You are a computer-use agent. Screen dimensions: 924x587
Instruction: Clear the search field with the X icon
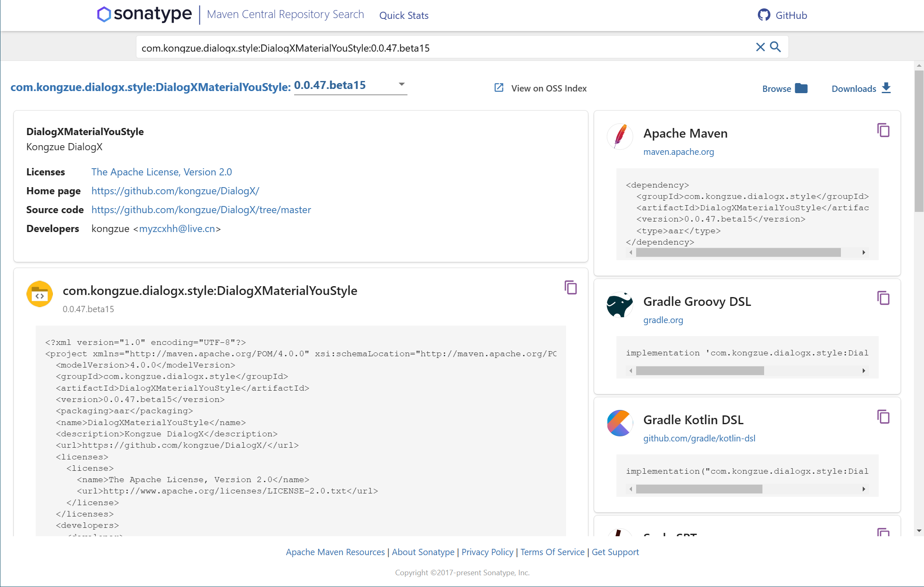[760, 47]
